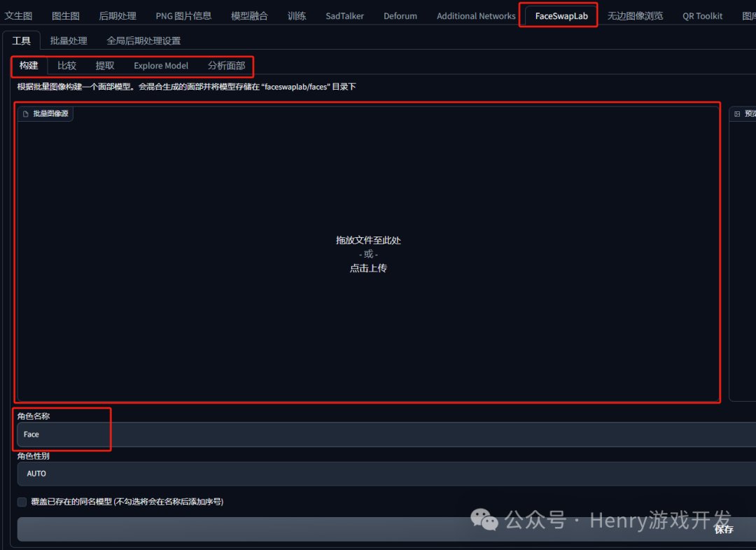The image size is (756, 550).
Task: Open the Deforum tab
Action: tap(400, 16)
